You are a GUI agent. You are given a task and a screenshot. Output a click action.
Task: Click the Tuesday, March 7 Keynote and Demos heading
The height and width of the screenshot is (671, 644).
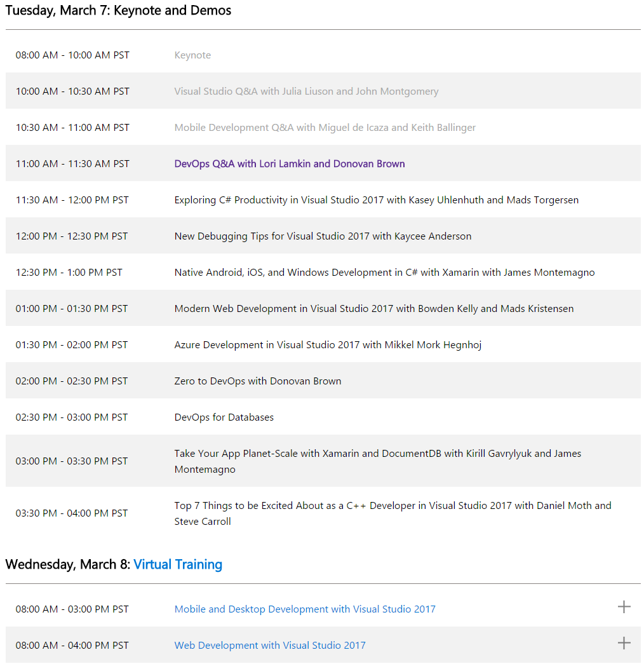(x=118, y=10)
